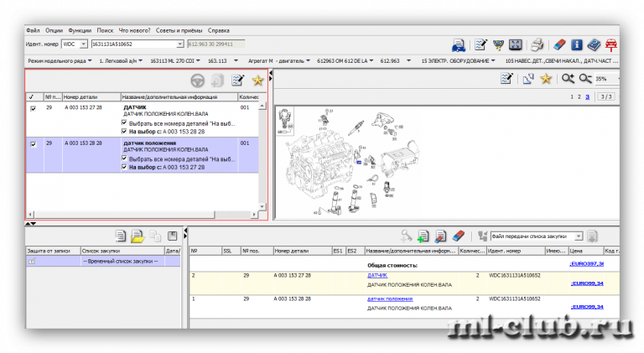
Task: Click the blue vehicle datacard icon
Action: [x=459, y=45]
